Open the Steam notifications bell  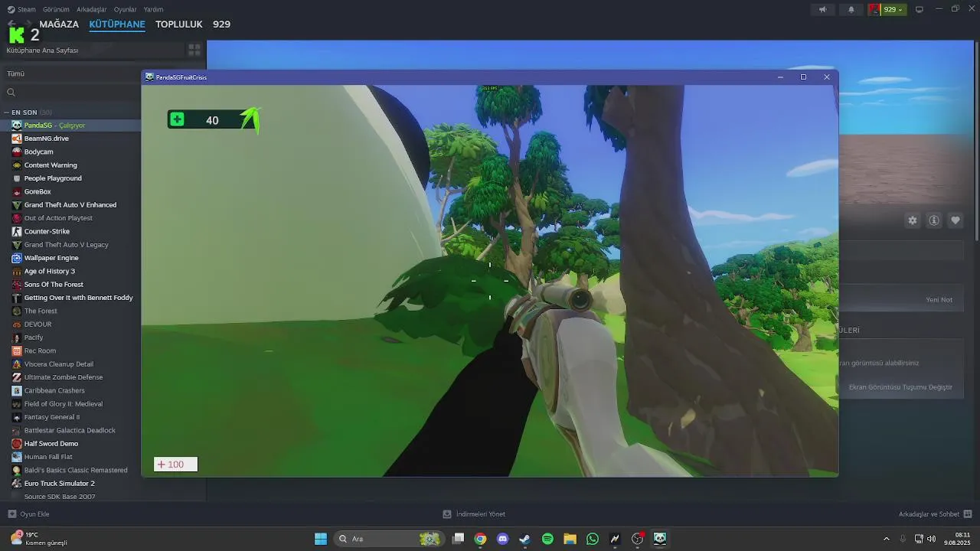pos(851,9)
